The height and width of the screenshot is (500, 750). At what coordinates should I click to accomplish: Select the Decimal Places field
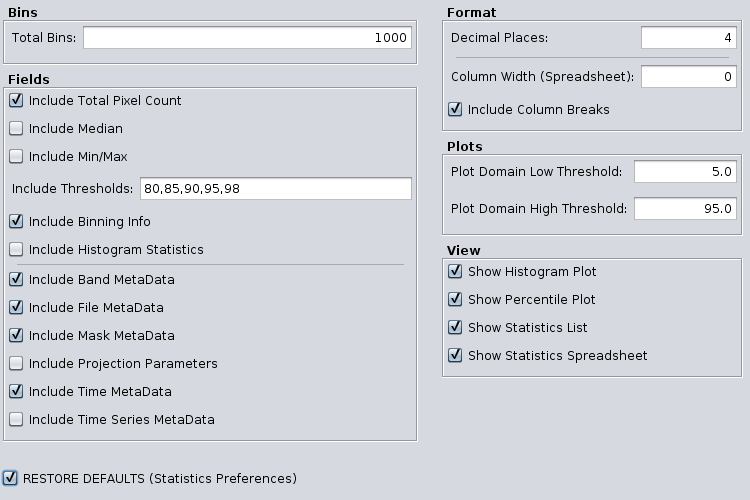pyautogui.click(x=689, y=37)
